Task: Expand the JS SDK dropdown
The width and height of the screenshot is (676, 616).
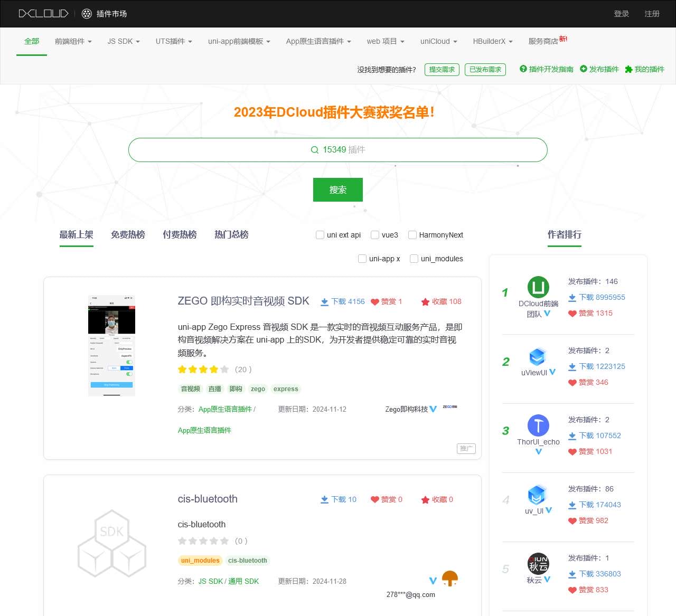Action: coord(124,41)
